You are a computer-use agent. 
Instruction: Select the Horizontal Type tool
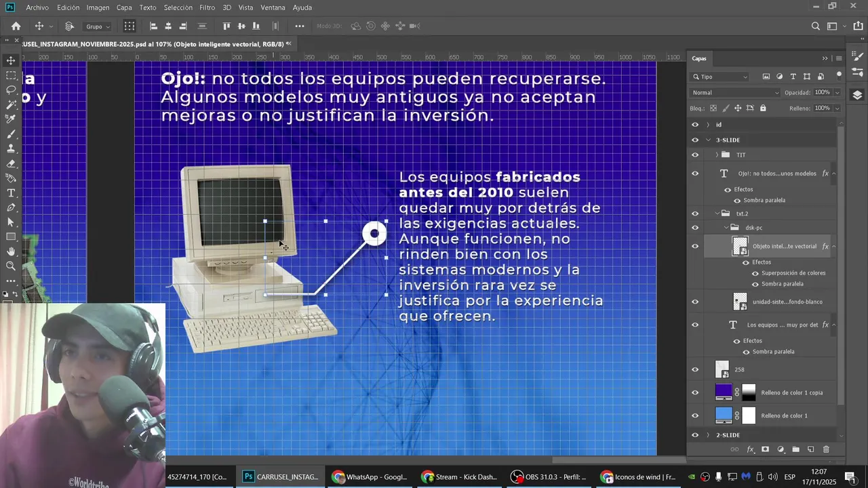click(11, 193)
